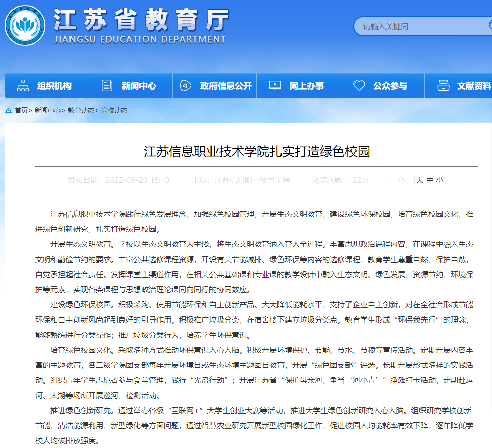Click the paragraph opening 培育绿色校园文化

pyautogui.click(x=254, y=372)
